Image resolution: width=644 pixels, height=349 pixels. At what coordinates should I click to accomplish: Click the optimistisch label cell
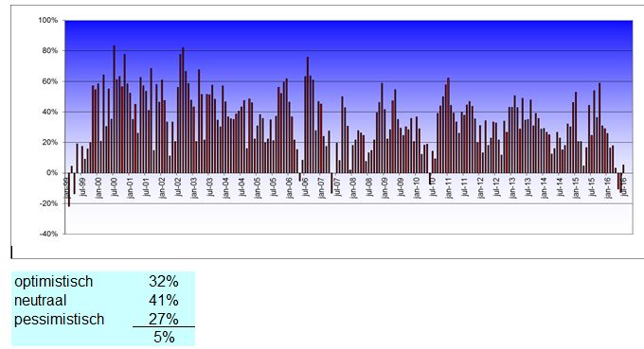coord(54,282)
